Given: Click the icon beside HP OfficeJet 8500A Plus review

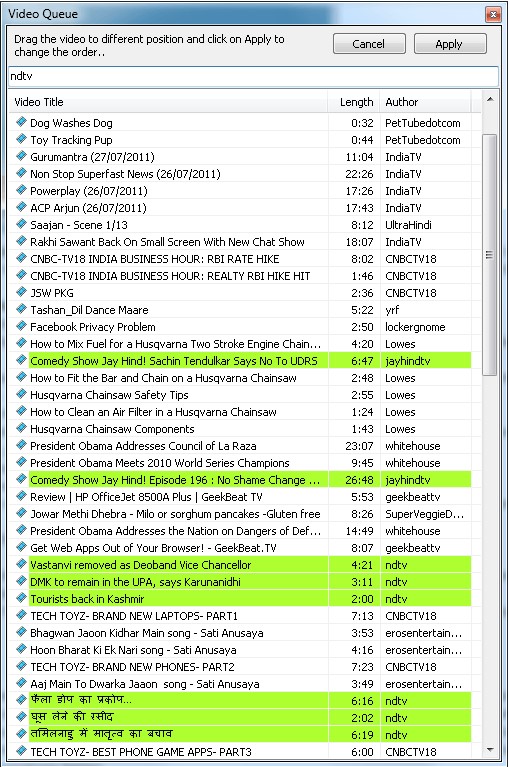Looking at the screenshot, I should point(21,496).
